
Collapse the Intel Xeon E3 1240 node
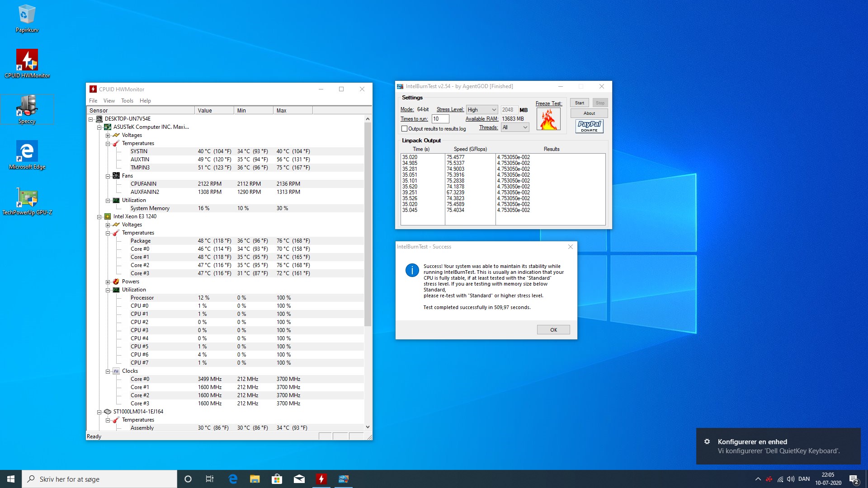click(x=99, y=217)
